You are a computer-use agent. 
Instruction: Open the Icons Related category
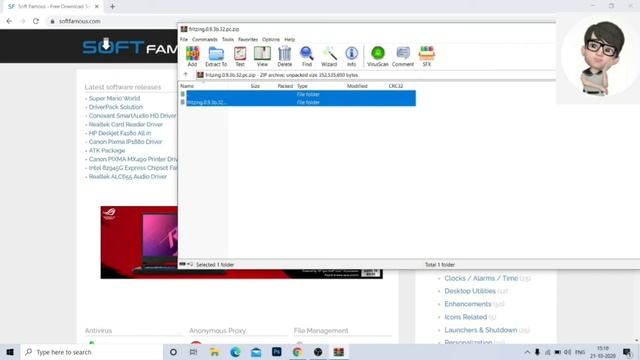coord(466,317)
